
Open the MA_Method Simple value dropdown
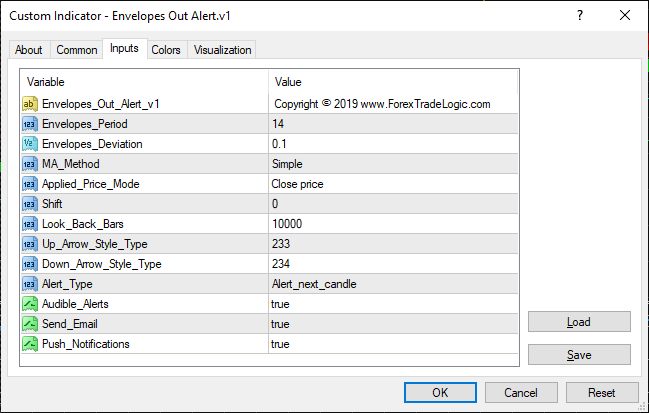tap(393, 163)
